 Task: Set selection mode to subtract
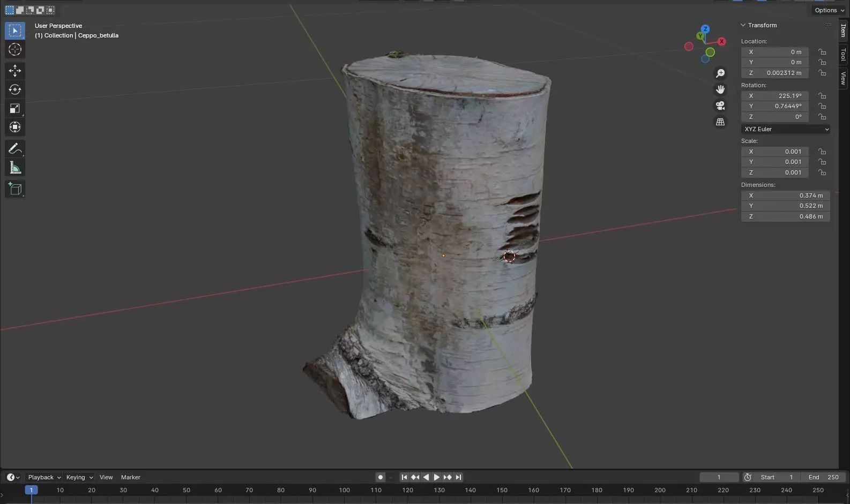pyautogui.click(x=30, y=10)
